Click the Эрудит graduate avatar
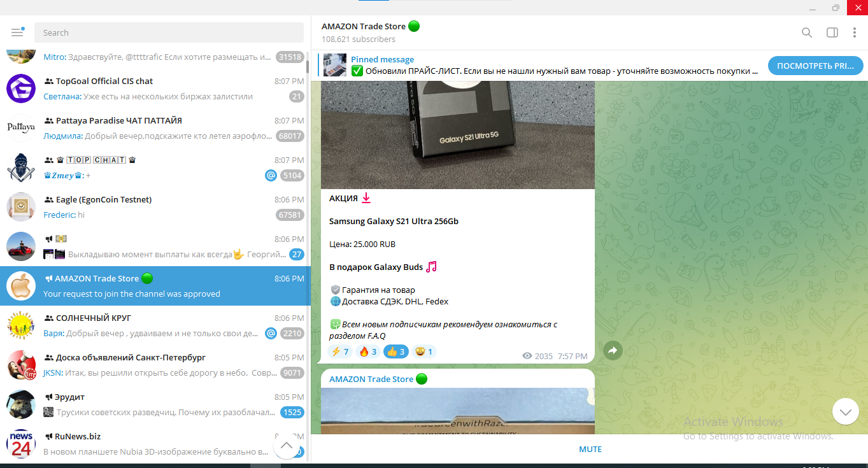 tap(21, 404)
